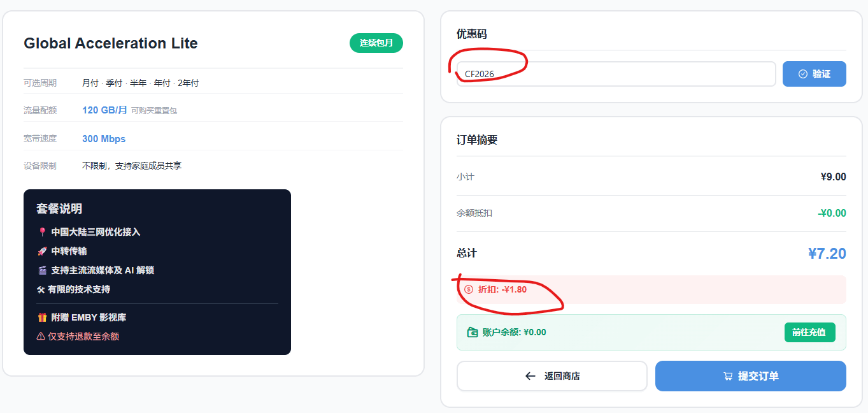868x413 pixels.
Task: Click the checkmark icon inside the 验证 button
Action: (x=802, y=73)
